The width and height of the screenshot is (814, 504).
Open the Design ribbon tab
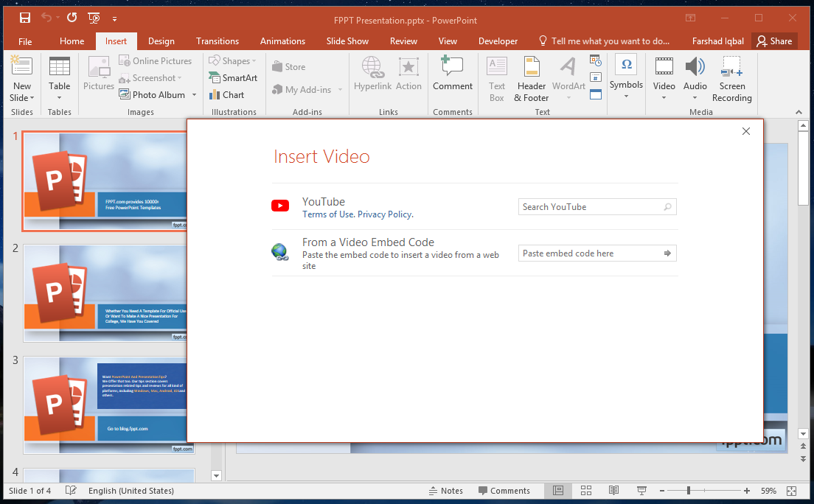(161, 41)
